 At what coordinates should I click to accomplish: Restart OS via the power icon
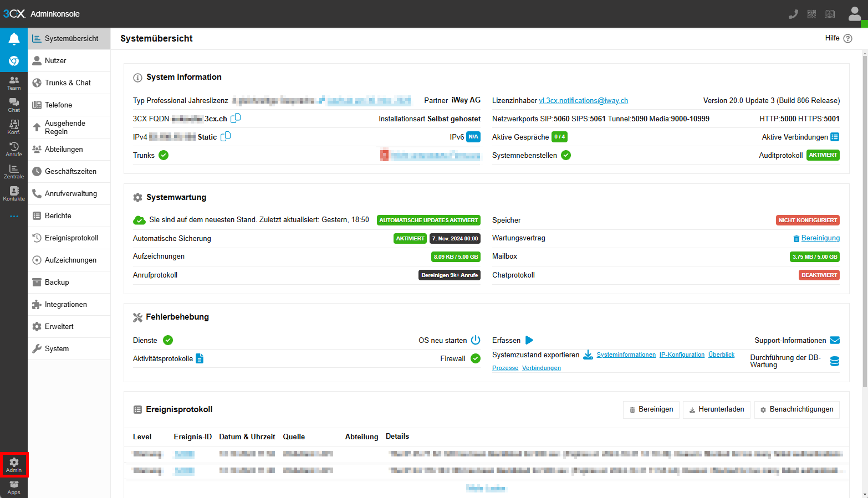pos(476,340)
